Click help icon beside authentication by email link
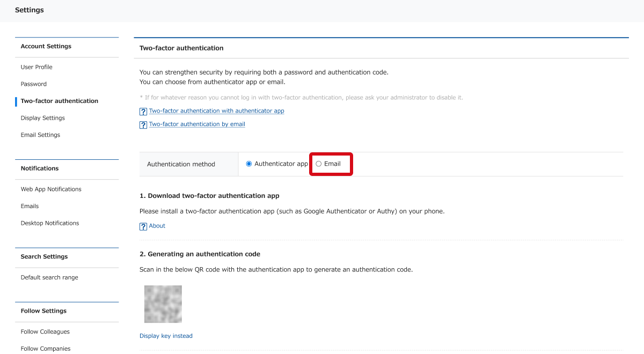This screenshot has width=644, height=354. point(143,125)
